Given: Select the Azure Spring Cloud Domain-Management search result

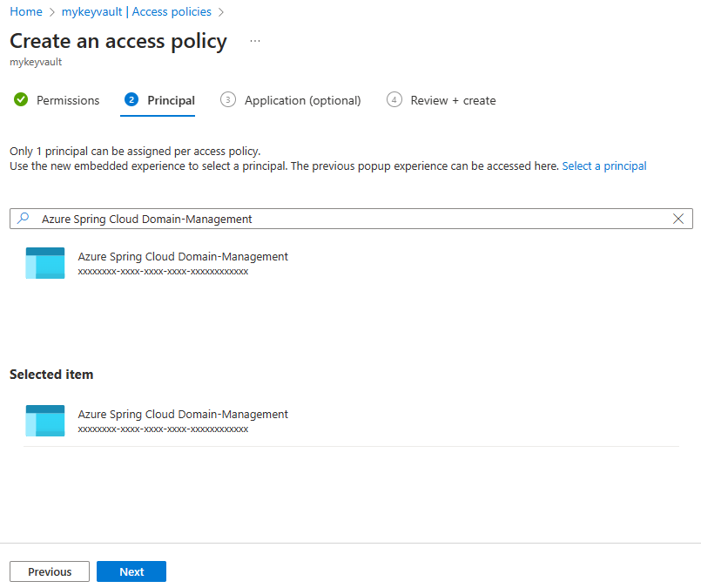Looking at the screenshot, I should (x=183, y=256).
